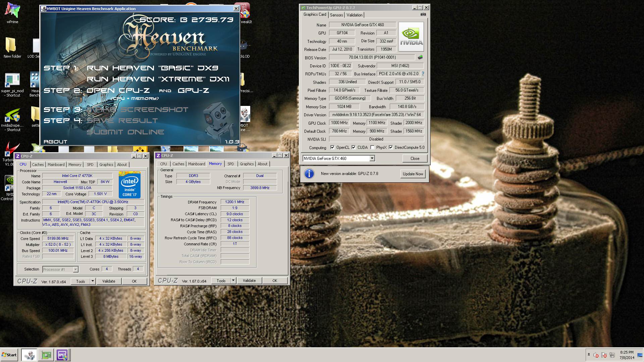This screenshot has width=644, height=362.
Task: Click the Close button in GPU-Z
Action: click(x=415, y=159)
